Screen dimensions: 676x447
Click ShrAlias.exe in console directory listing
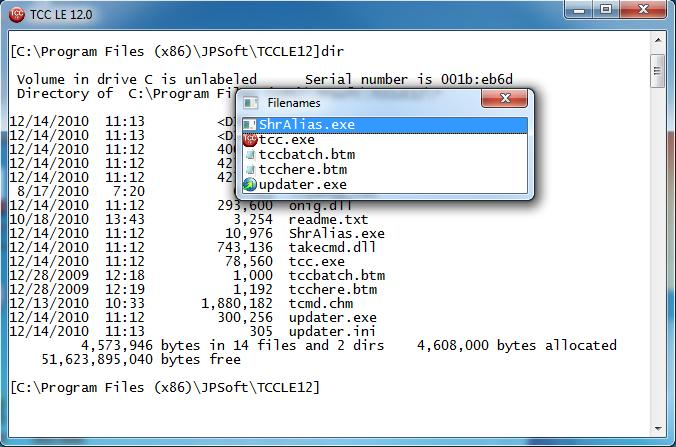tap(336, 234)
